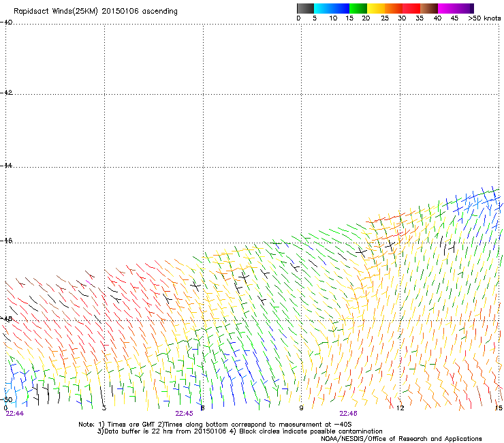
Task: Click the red 30-35 knots color band
Action: pyautogui.click(x=411, y=8)
